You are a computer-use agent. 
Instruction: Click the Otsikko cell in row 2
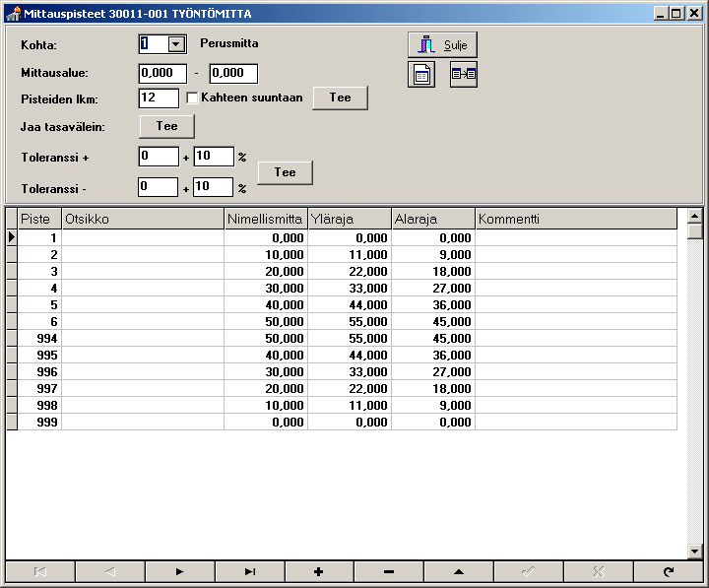[x=143, y=255]
